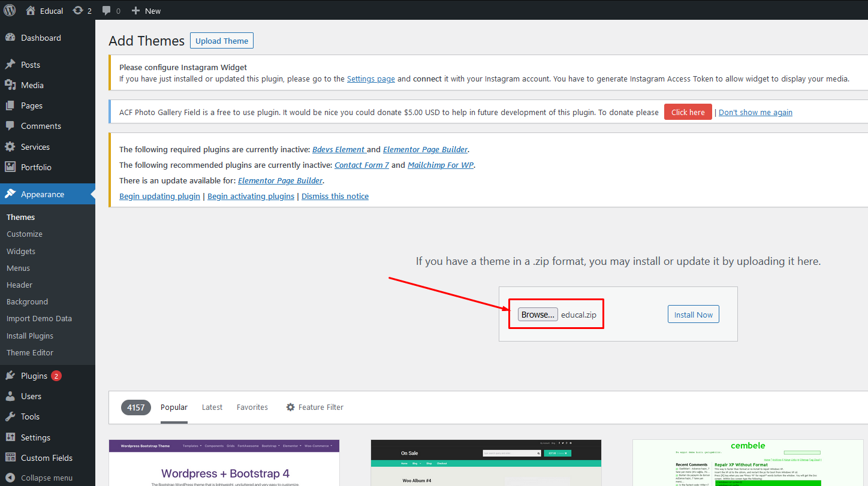Screen dimensions: 868x486
Task: Click the Browse... file button
Action: pyautogui.click(x=538, y=315)
